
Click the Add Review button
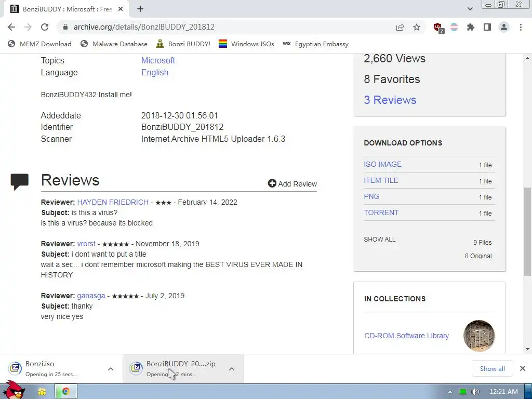click(292, 183)
